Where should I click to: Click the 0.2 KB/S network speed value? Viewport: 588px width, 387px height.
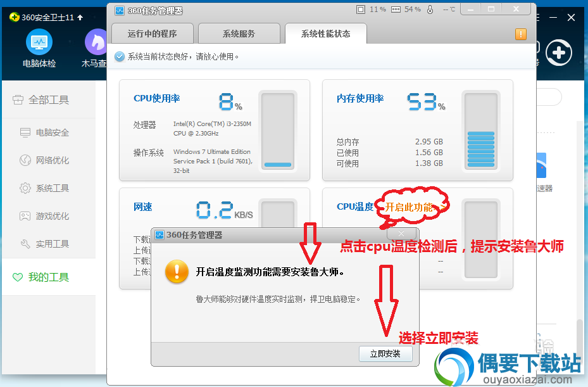(224, 210)
